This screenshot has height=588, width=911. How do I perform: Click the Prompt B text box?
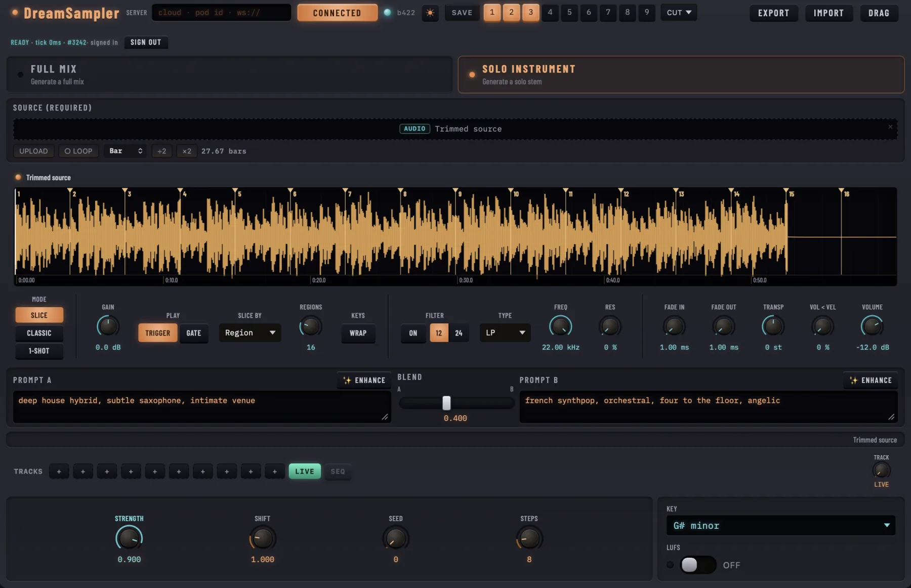pyautogui.click(x=709, y=407)
